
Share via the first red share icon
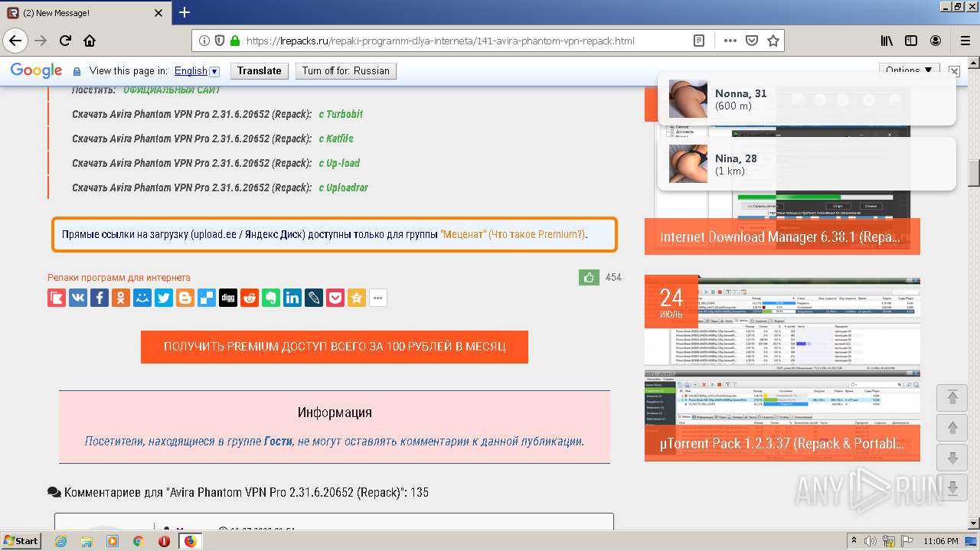(x=57, y=298)
